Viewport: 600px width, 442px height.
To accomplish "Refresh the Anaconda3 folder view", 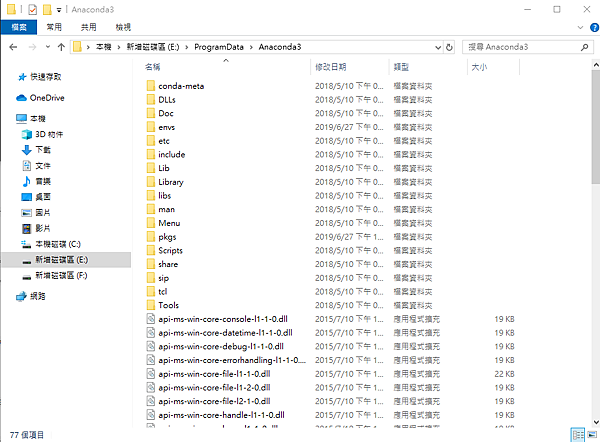I will click(449, 47).
